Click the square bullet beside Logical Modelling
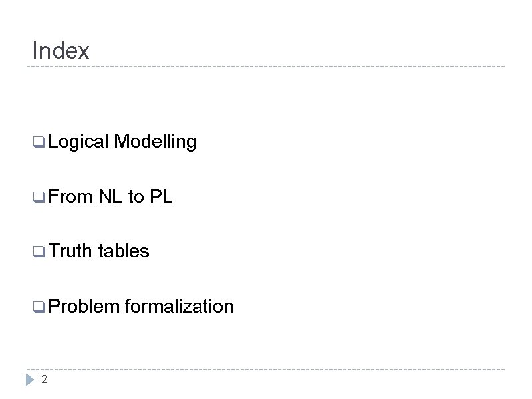Viewport: 532px width, 399px height. point(39,142)
